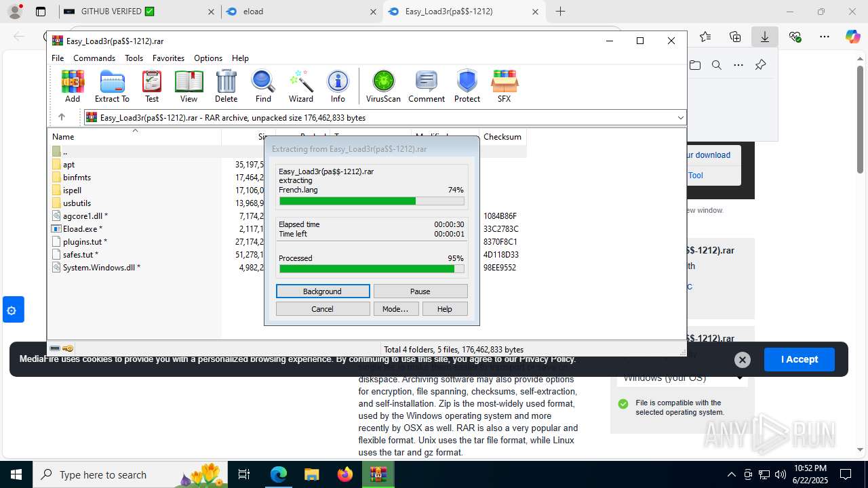Open File Explorer from the taskbar
This screenshot has width=868, height=488.
point(311,474)
